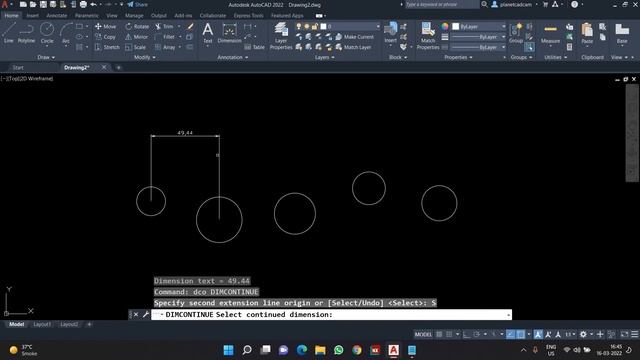Open the linetype ByLayer dropdown
Screen dimensions: 640x360
tap(479, 47)
